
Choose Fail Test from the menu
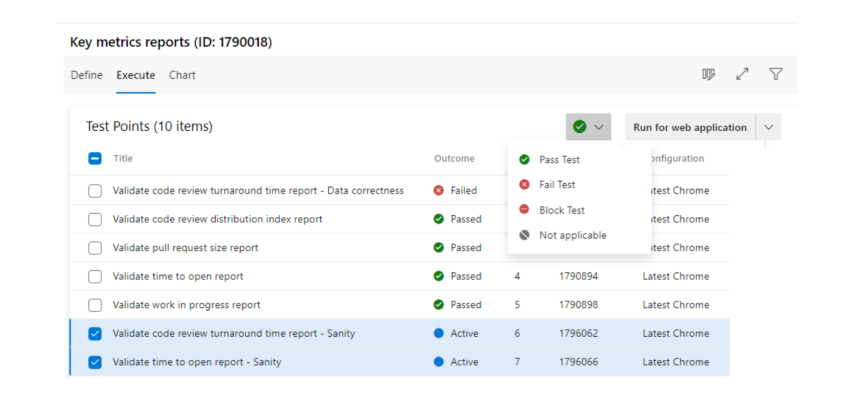click(x=580, y=185)
